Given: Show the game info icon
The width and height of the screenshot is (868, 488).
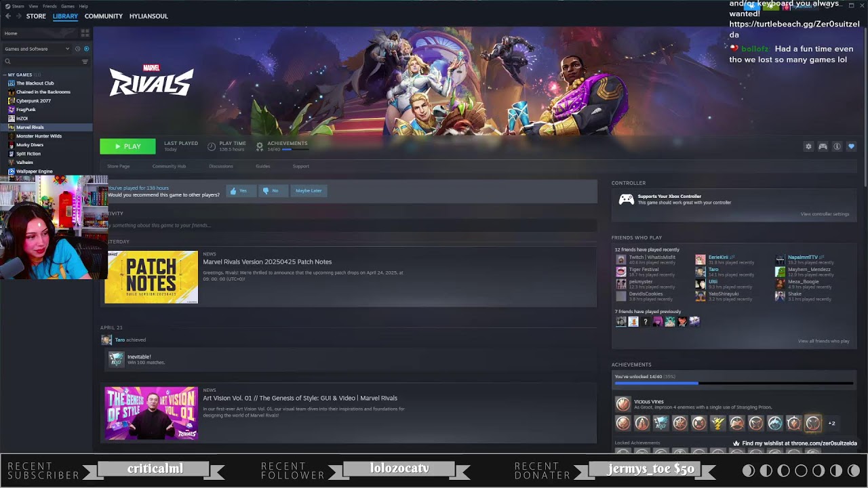Looking at the screenshot, I should coord(837,146).
